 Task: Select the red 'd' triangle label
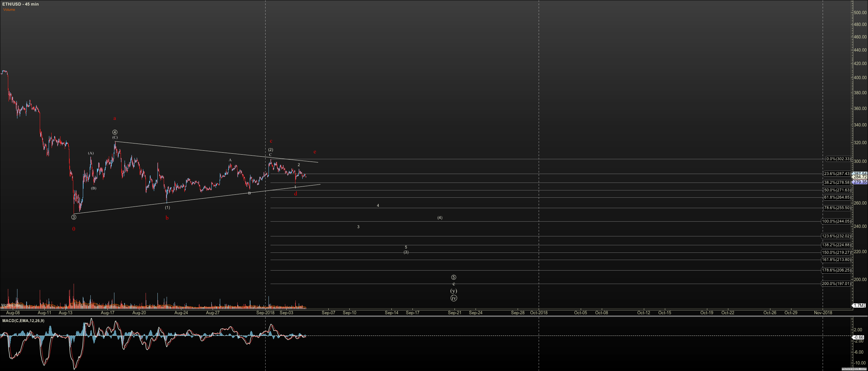pos(295,194)
